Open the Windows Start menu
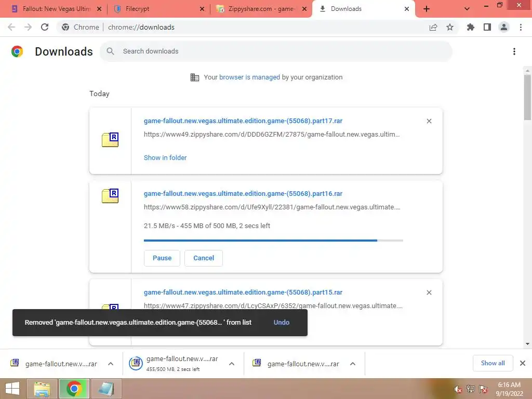The width and height of the screenshot is (532, 399). point(12,389)
